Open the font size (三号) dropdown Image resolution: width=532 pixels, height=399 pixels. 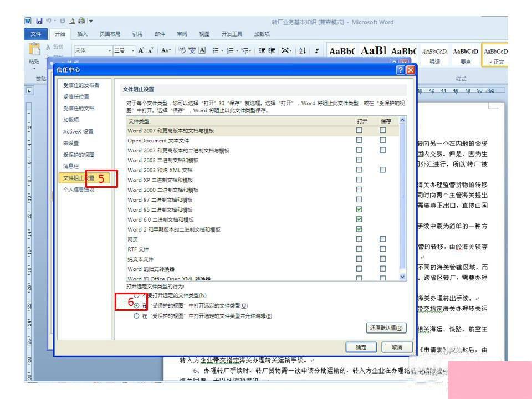pos(134,50)
